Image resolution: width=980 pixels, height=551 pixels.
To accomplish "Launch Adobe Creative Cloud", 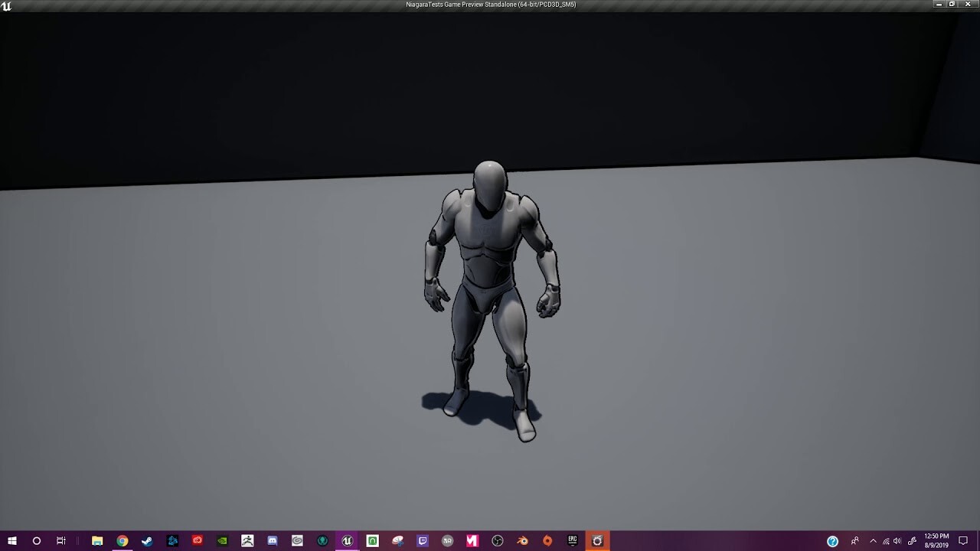I will pyautogui.click(x=196, y=541).
